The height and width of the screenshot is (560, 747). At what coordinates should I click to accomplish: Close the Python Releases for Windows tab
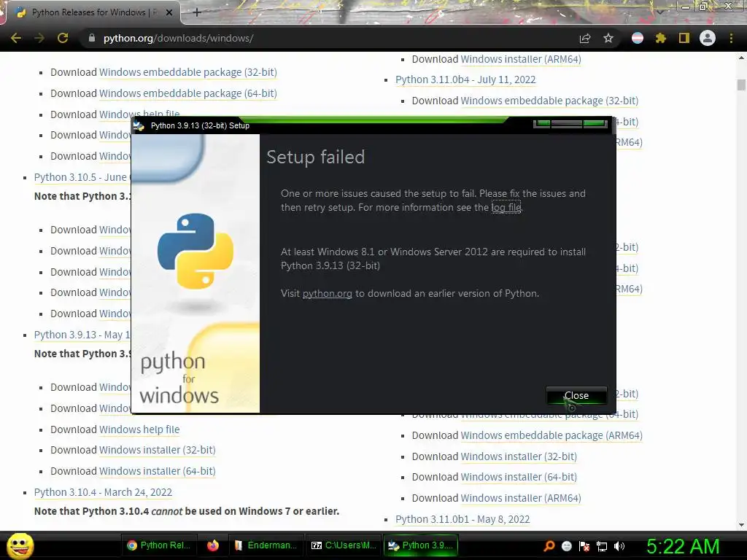click(x=169, y=12)
